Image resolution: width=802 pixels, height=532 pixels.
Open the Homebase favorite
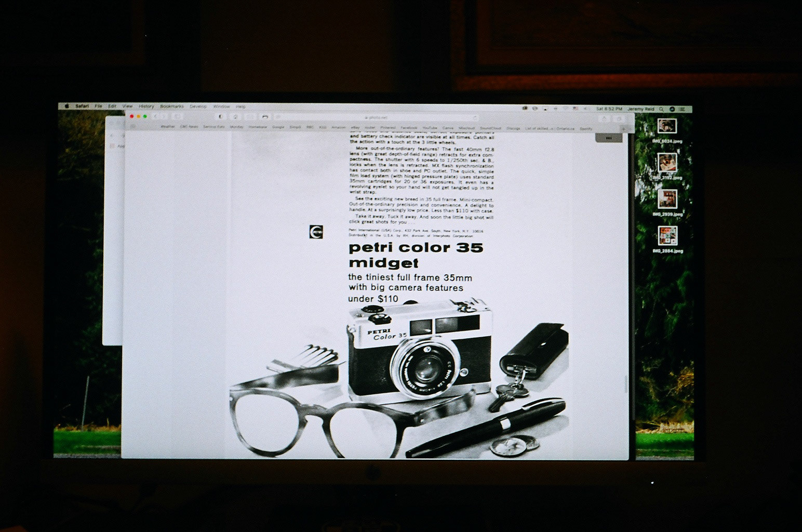tap(258, 127)
